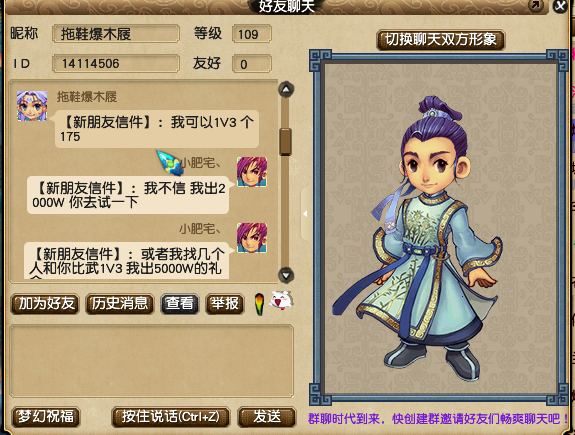Collapse the character portrait side panel arrow
This screenshot has width=575, height=435.
(305, 213)
